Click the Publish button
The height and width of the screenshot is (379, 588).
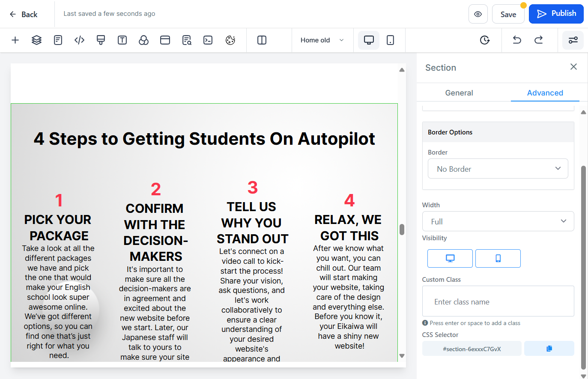(x=556, y=14)
